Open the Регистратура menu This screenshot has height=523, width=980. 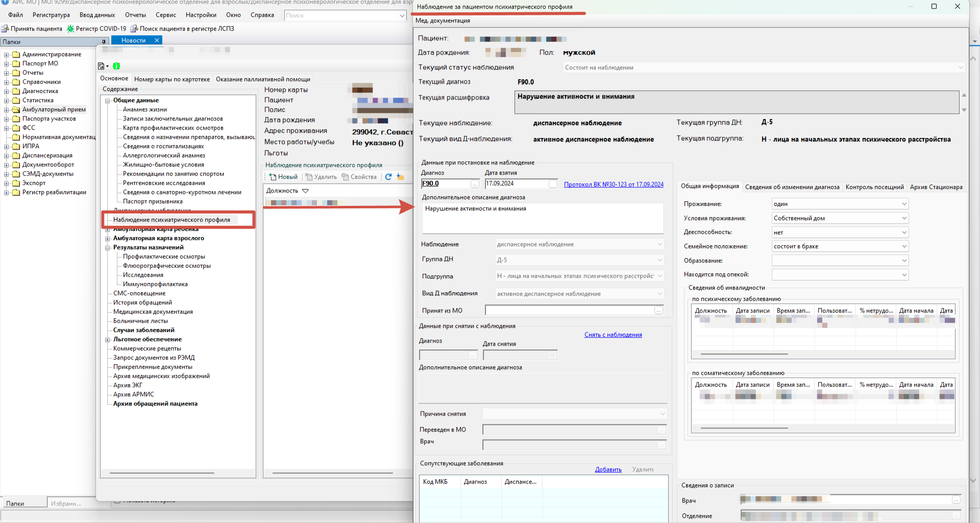click(51, 15)
